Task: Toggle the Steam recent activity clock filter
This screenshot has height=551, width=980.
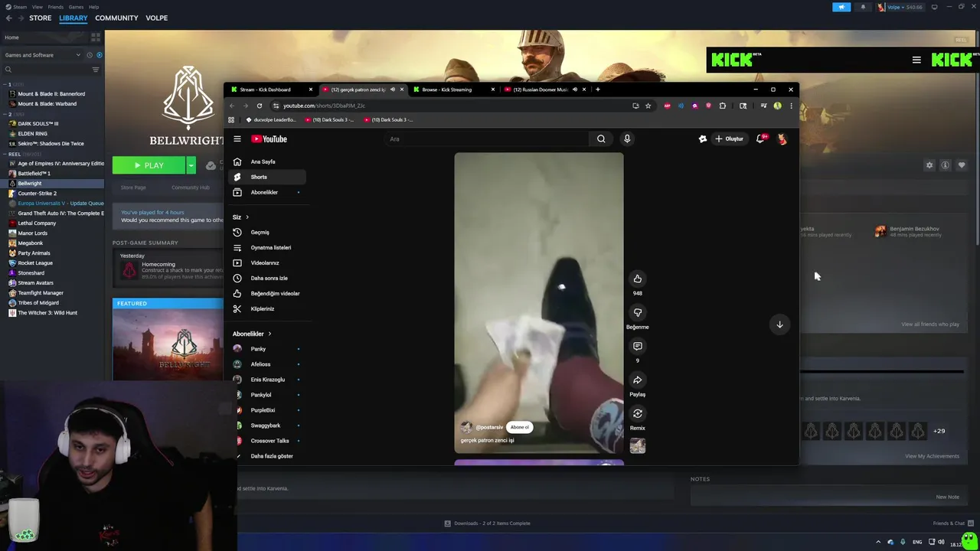Action: 89,55
